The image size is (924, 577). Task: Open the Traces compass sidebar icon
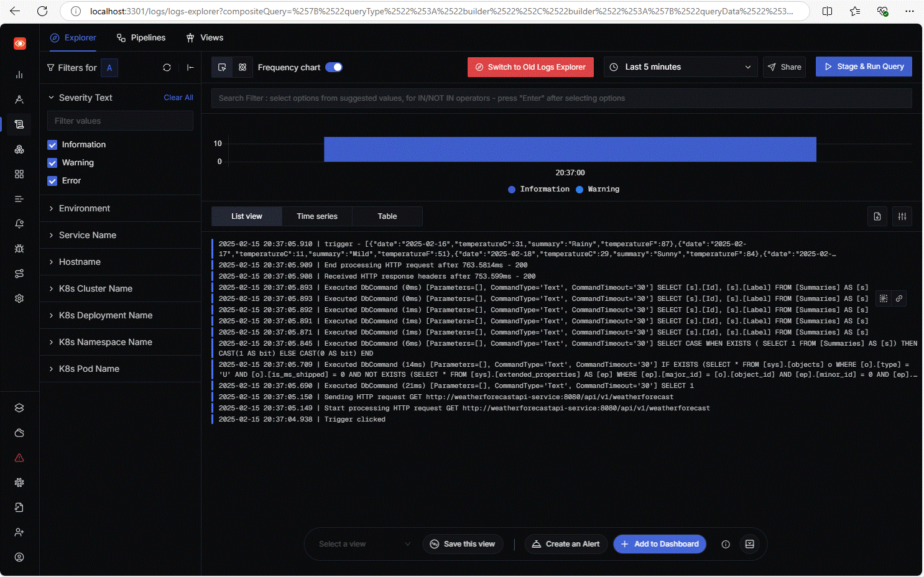point(19,99)
